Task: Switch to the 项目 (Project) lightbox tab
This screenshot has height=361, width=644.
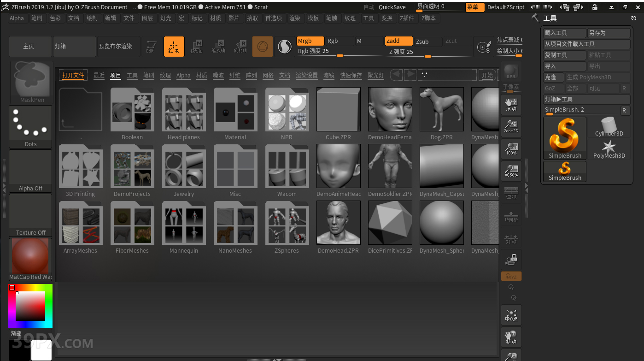Action: point(116,75)
